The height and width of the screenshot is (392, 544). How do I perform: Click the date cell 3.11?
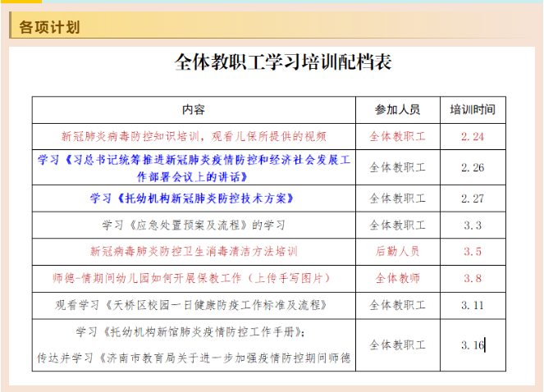coord(473,305)
